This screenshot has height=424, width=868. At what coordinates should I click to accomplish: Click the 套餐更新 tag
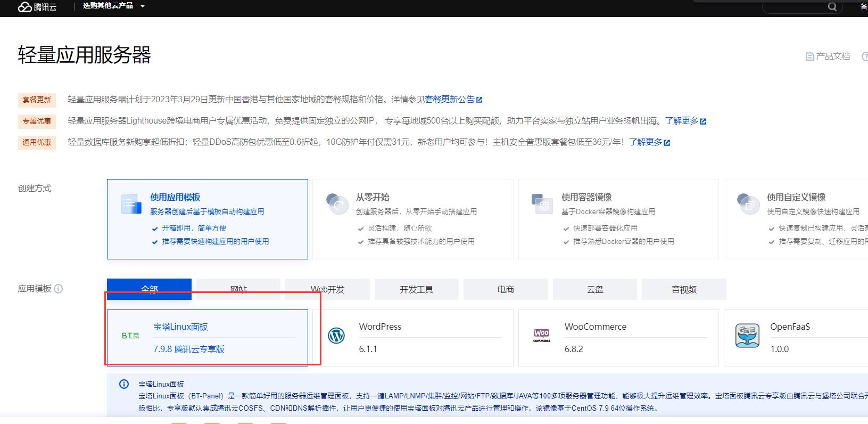click(x=37, y=100)
